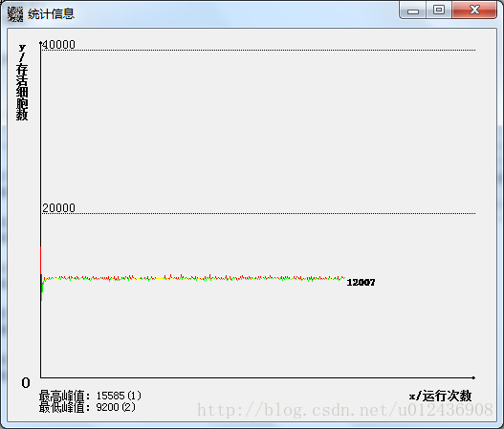504x429 pixels.
Task: Click the 最低峰值 label
Action: click(x=64, y=407)
